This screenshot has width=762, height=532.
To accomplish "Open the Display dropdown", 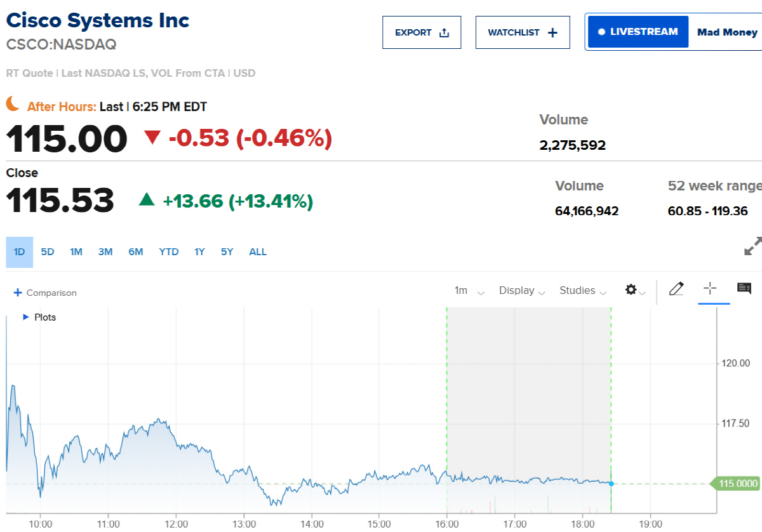I will click(522, 291).
